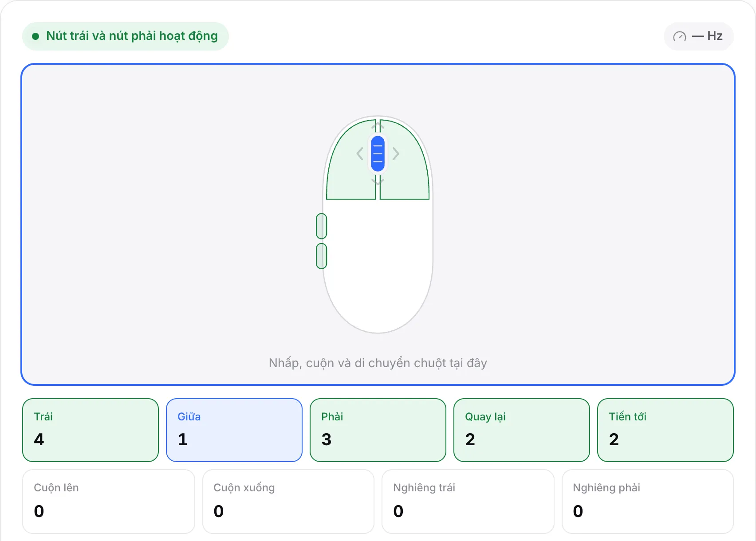The height and width of the screenshot is (541, 756).
Task: Click the Cuộn lên counter card
Action: click(x=109, y=502)
